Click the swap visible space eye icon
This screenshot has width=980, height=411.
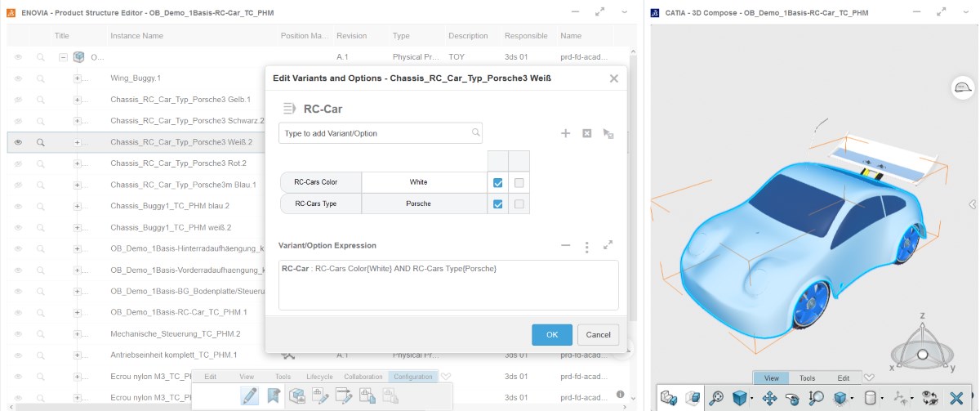pos(929,398)
